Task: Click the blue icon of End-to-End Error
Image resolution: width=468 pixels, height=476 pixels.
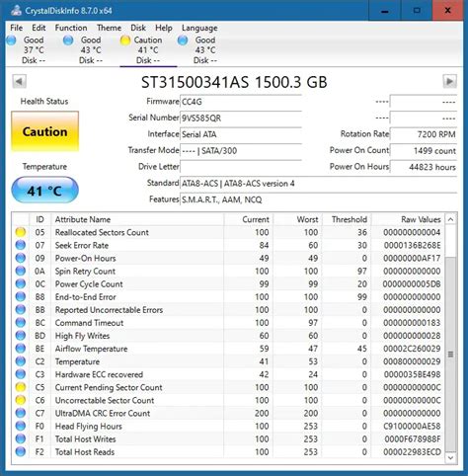Action: tap(21, 297)
